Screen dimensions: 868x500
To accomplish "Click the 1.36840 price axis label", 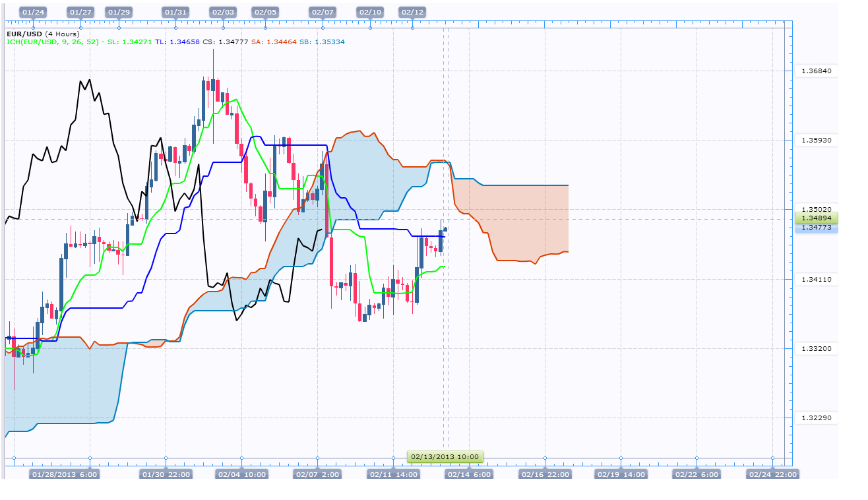I will coord(816,71).
